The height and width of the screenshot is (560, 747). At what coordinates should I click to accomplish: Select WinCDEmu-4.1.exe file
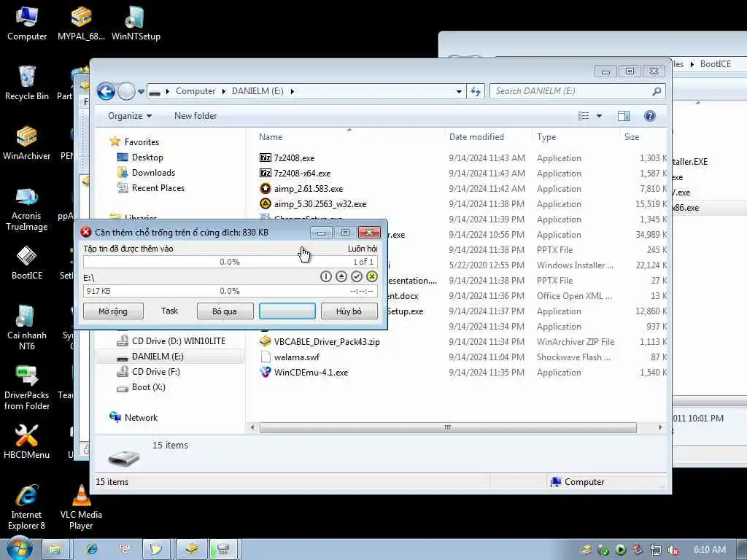click(311, 373)
